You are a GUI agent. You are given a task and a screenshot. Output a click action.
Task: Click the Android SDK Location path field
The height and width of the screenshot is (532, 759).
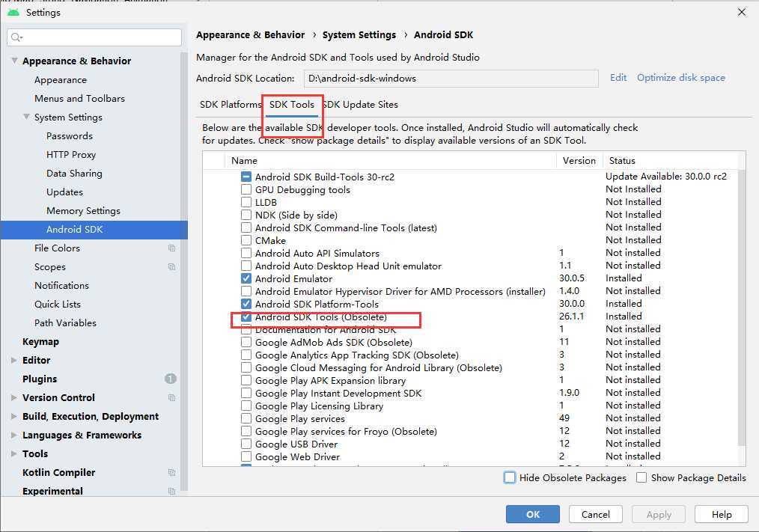451,79
